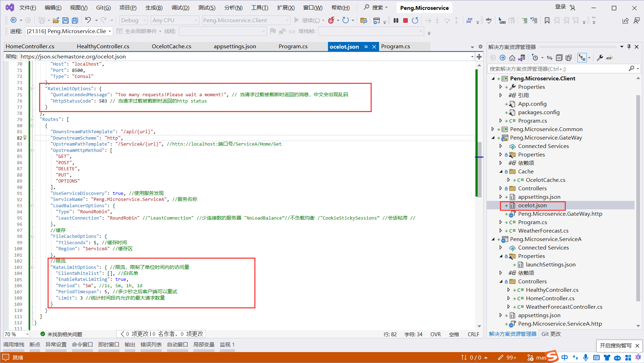Click the Home icon in Solution Explorer
The image size is (644, 363).
click(512, 58)
